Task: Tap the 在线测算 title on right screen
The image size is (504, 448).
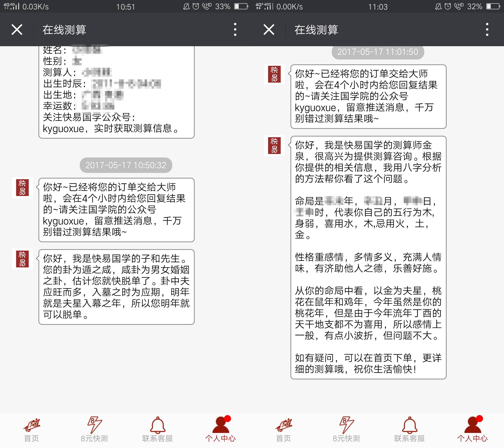Action: 316,30
